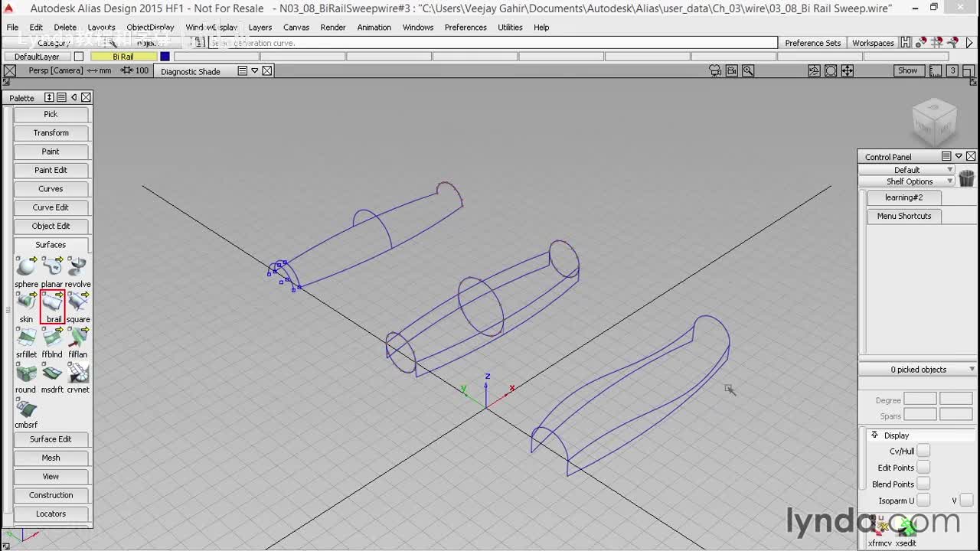Click the Show button in view bar
The image size is (980, 551).
click(x=907, y=70)
